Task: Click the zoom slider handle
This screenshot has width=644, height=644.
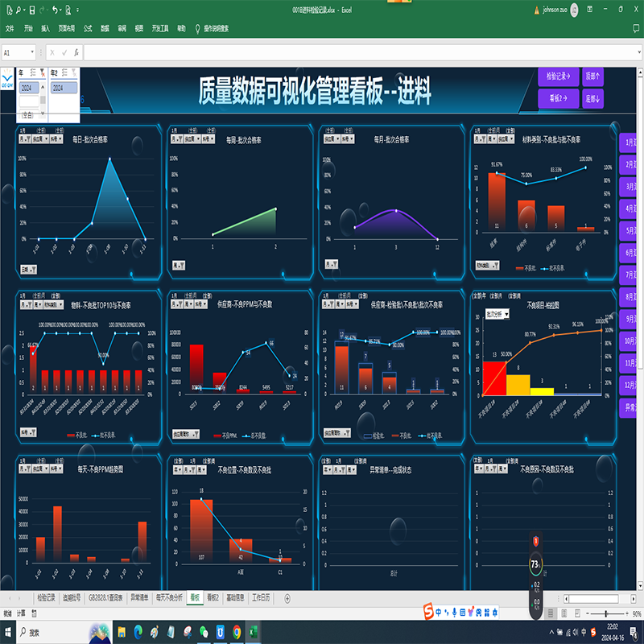Action: 606,613
